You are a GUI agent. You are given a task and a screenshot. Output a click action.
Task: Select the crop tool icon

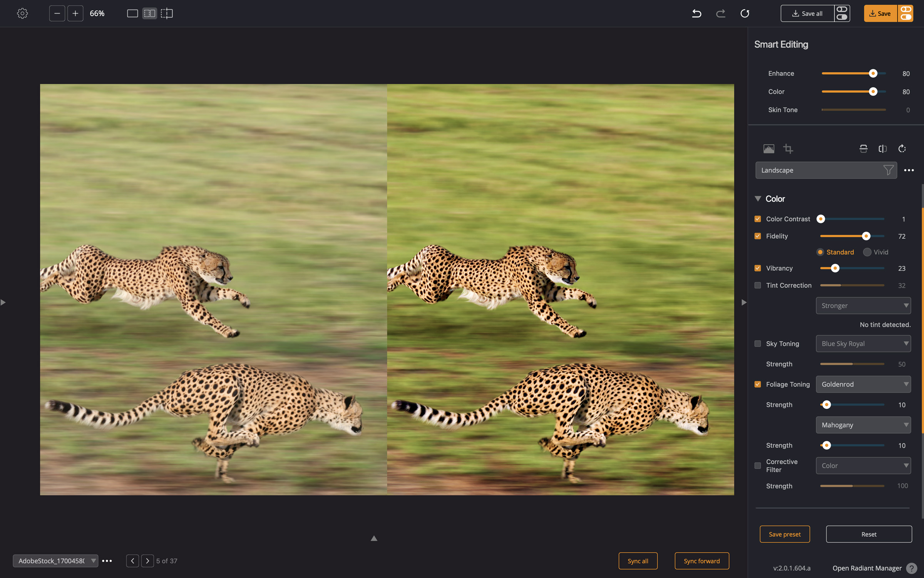coord(788,149)
